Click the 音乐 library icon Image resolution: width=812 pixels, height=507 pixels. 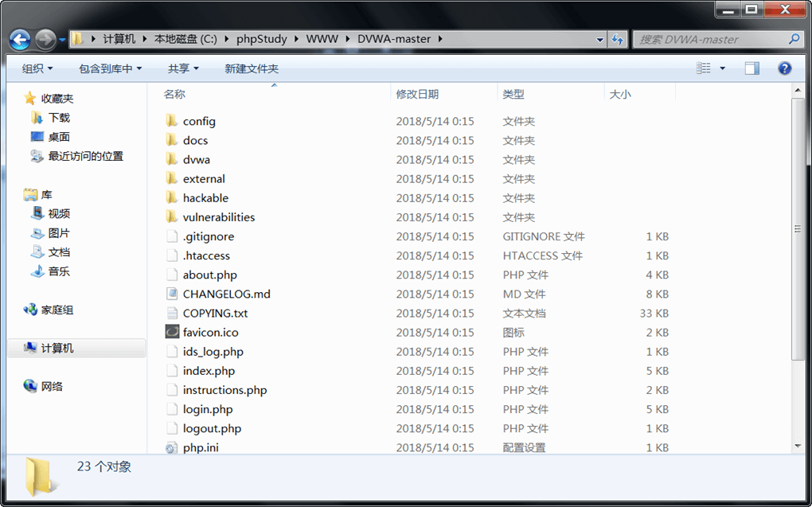click(37, 271)
